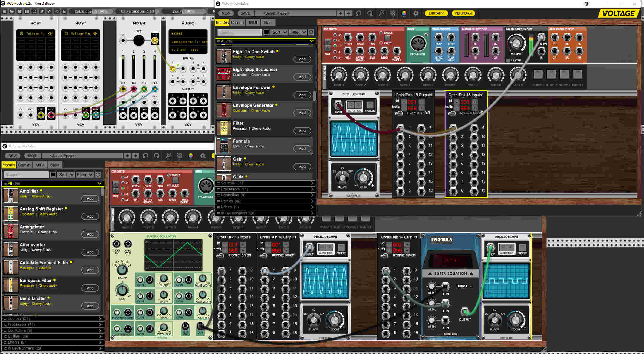Click VCV Rack save patch disk icon
Screen dimensions: 644x354
19,11
